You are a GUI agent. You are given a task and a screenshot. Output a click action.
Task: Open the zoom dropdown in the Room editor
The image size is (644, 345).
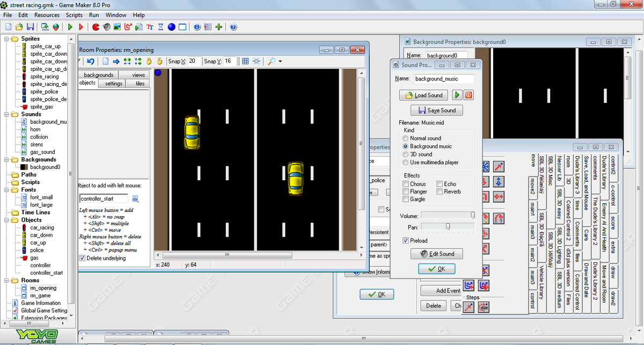pyautogui.click(x=279, y=61)
